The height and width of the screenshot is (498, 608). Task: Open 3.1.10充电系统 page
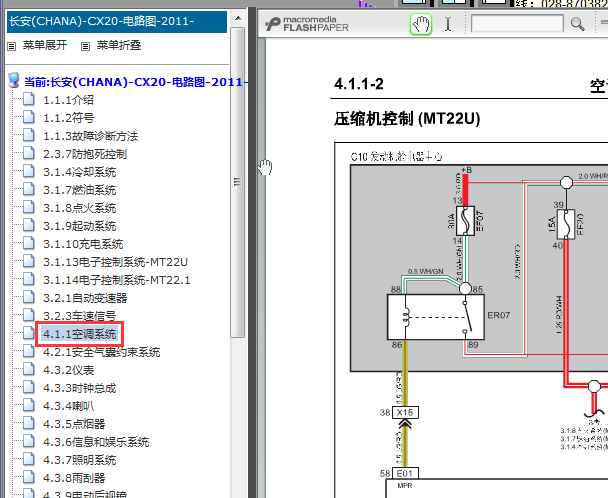pyautogui.click(x=83, y=244)
